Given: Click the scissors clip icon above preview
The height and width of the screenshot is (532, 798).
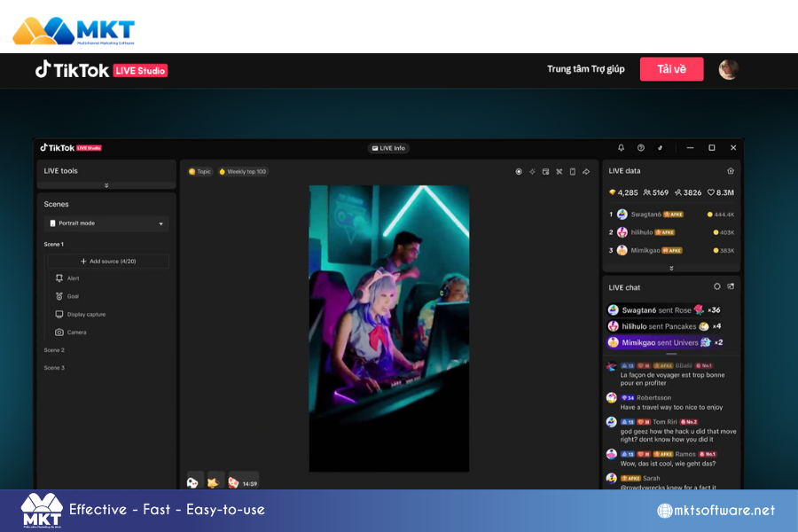Looking at the screenshot, I should click(x=559, y=171).
